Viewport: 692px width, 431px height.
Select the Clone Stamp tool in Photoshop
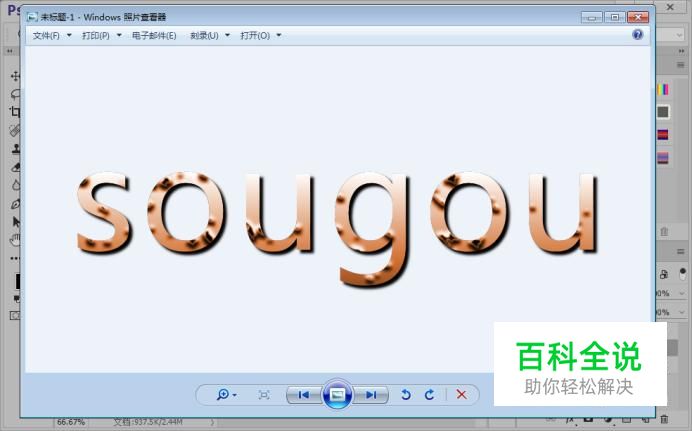point(16,149)
